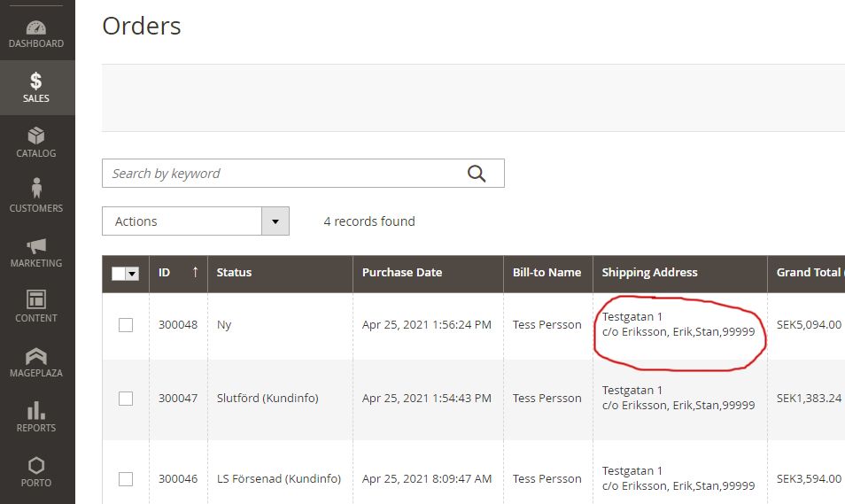Open the Reports bar chart icon
The height and width of the screenshot is (504, 845).
pyautogui.click(x=36, y=411)
